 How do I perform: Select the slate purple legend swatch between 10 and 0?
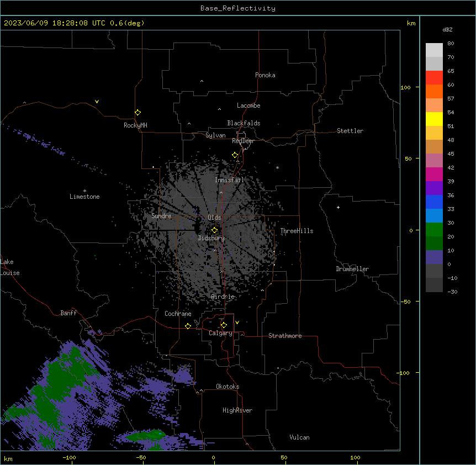pos(434,257)
